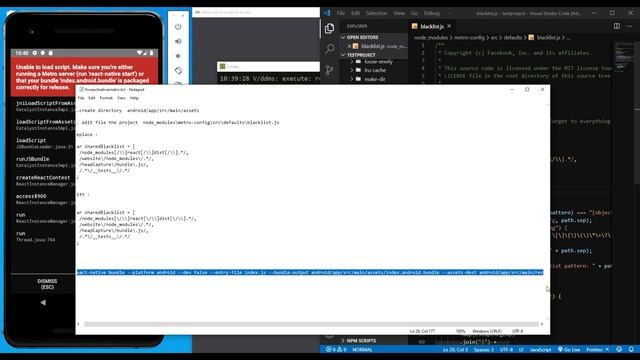Click the emulator rotate screen icon
The image size is (640, 360).
[x=178, y=71]
